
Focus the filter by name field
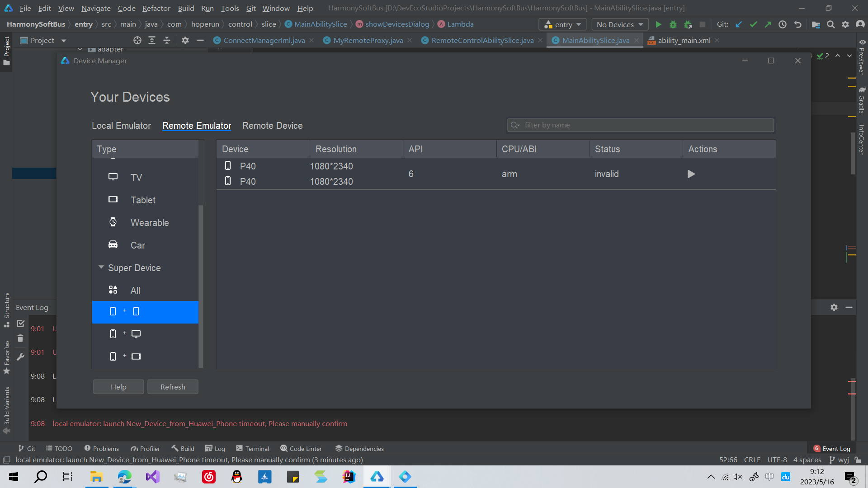(641, 125)
